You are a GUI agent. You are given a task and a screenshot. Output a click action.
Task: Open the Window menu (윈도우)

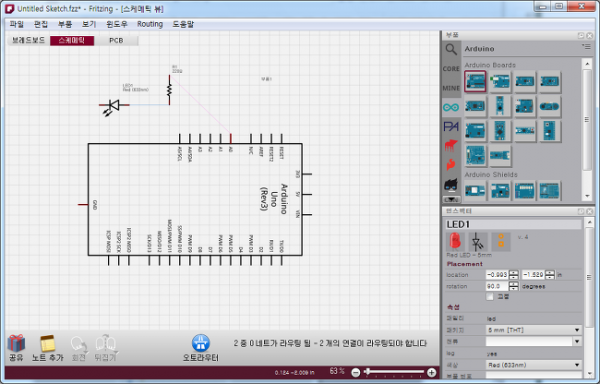117,24
